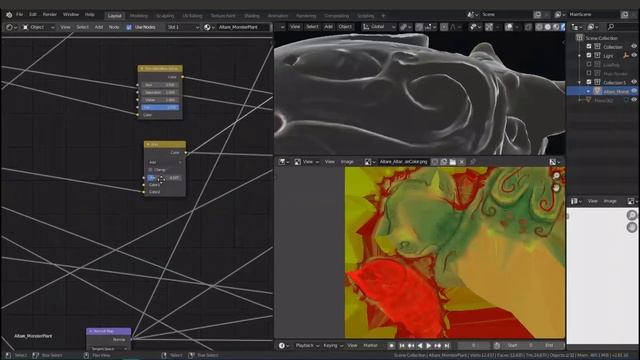Open the Slot 1 material slot dropdown

182,27
